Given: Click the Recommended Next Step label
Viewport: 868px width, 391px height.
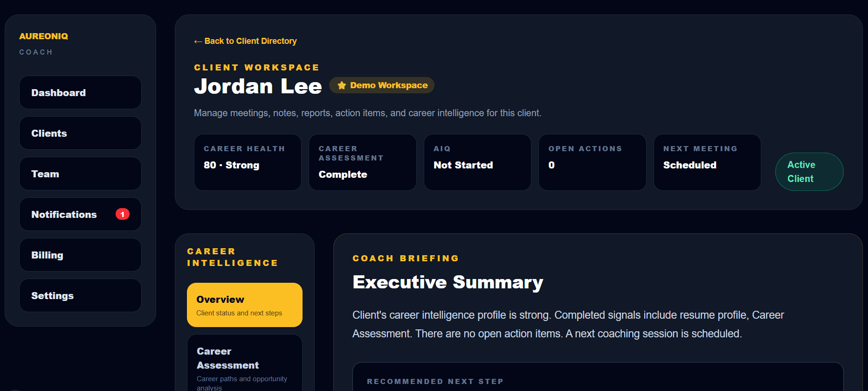Looking at the screenshot, I should pos(435,381).
